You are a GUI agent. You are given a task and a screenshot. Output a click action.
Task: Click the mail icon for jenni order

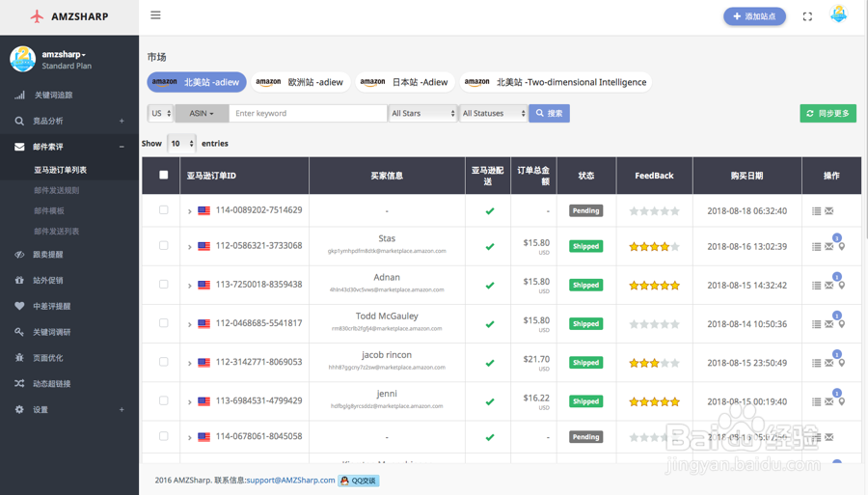pos(829,401)
